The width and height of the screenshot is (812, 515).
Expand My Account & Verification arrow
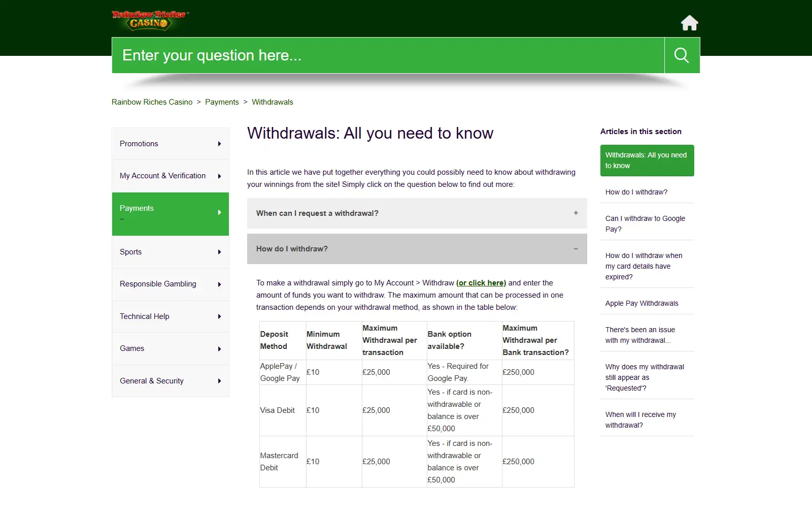pyautogui.click(x=219, y=176)
